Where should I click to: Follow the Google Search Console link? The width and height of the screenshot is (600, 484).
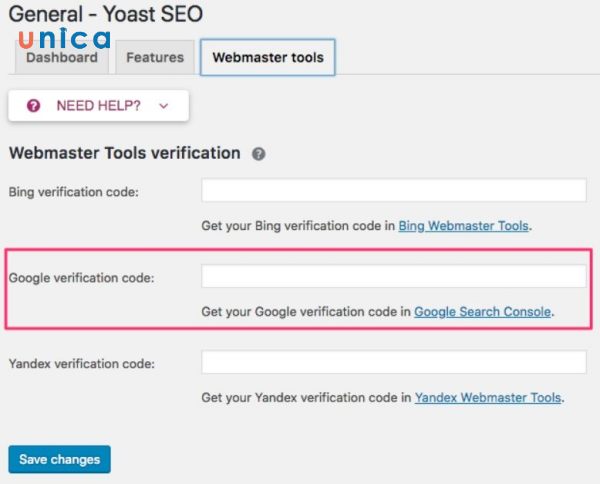[x=482, y=312]
